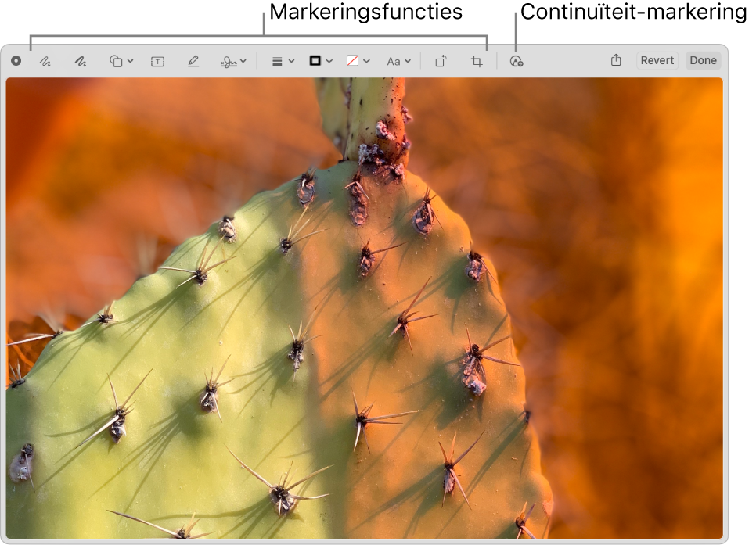Rotate the image with Rotate tool
Screen dimensions: 756x545
tap(441, 61)
